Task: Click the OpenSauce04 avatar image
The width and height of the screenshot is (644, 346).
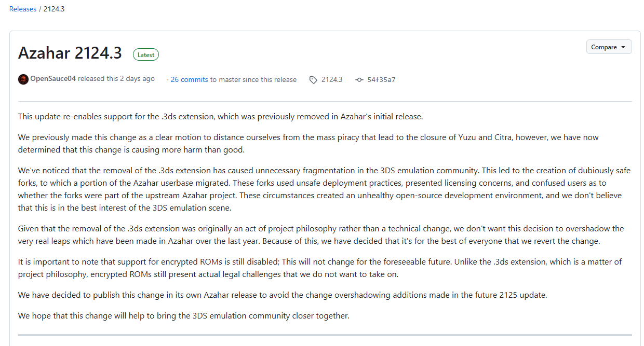Action: click(x=23, y=79)
